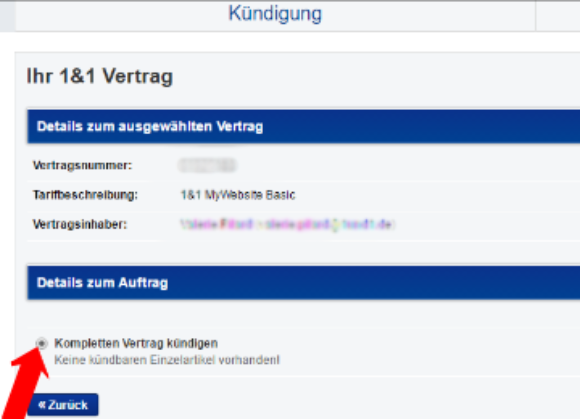Click the Ihr 1&1 Vertrag heading
Image resolution: width=580 pixels, height=419 pixels.
pos(100,77)
